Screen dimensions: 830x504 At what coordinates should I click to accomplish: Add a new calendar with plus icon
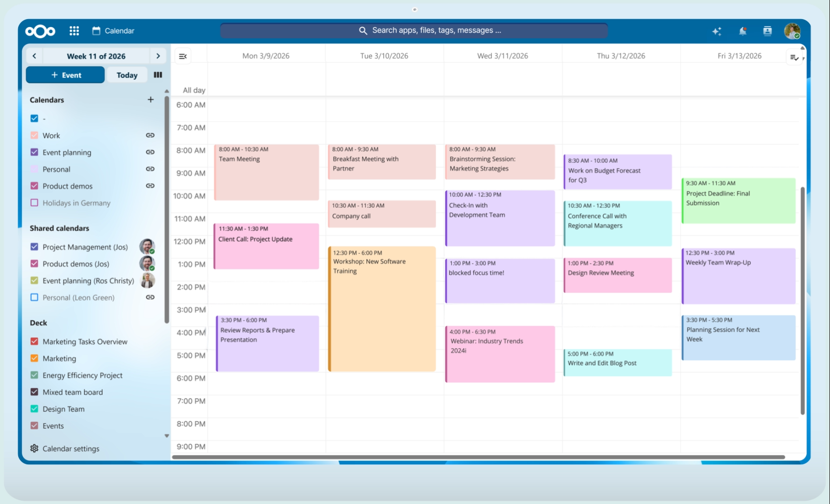click(x=150, y=99)
